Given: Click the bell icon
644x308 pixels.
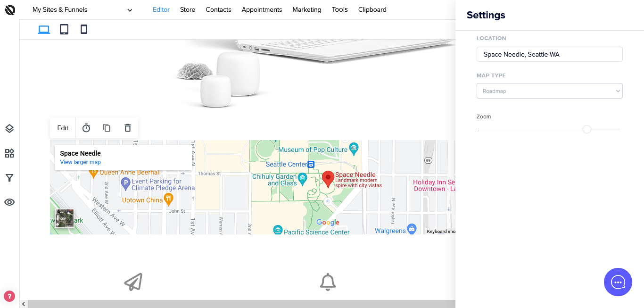Looking at the screenshot, I should 328,282.
